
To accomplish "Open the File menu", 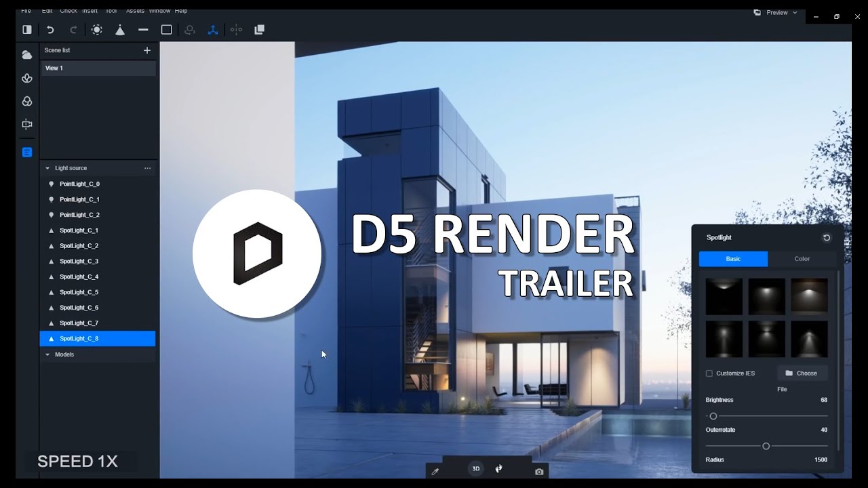I will [26, 11].
